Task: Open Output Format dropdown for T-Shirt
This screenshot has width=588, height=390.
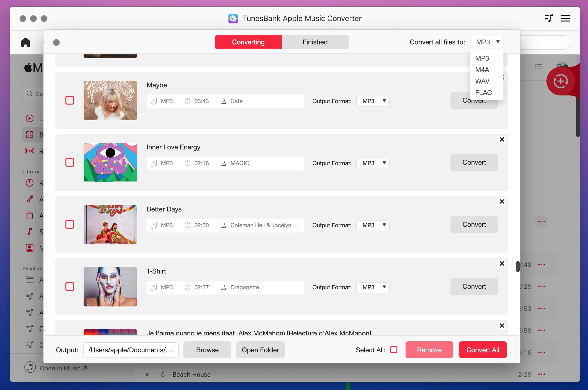Action: pos(372,287)
